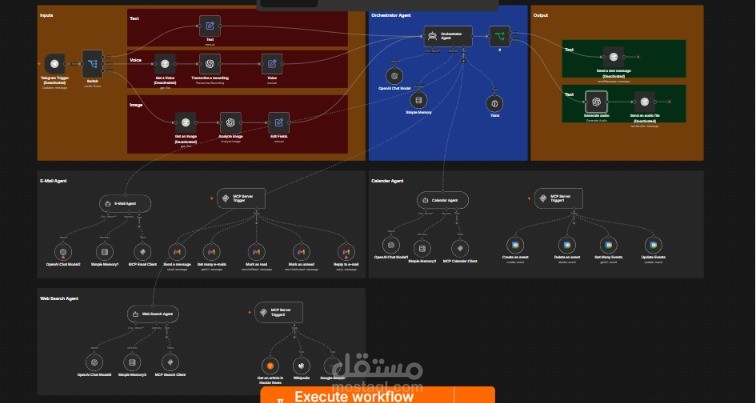Click the Orchestrator Agent sticky note title
Screen dimensions: 756x403
tap(391, 15)
